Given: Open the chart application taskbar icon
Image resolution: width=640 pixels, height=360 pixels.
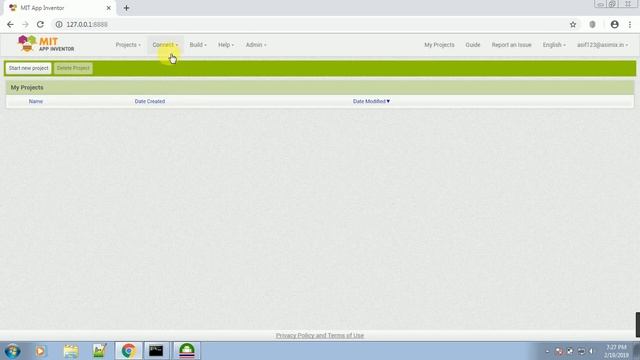Looking at the screenshot, I should pyautogui.click(x=100, y=351).
